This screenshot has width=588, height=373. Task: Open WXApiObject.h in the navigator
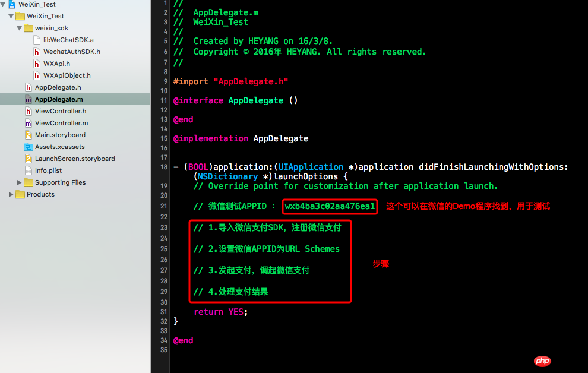[67, 75]
